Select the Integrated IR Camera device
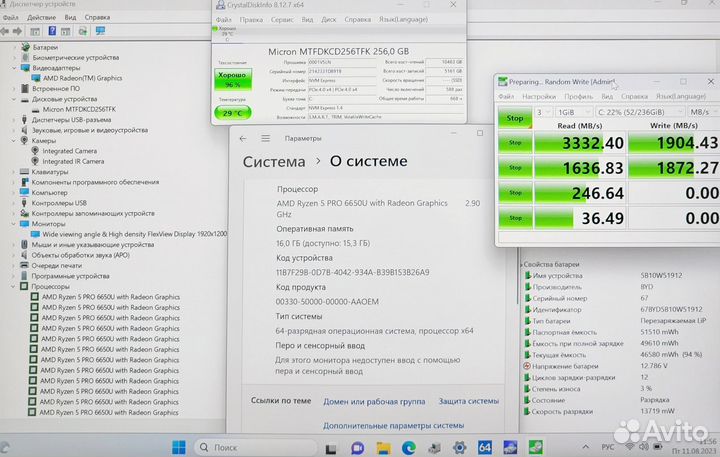The width and height of the screenshot is (720, 457). [73, 161]
